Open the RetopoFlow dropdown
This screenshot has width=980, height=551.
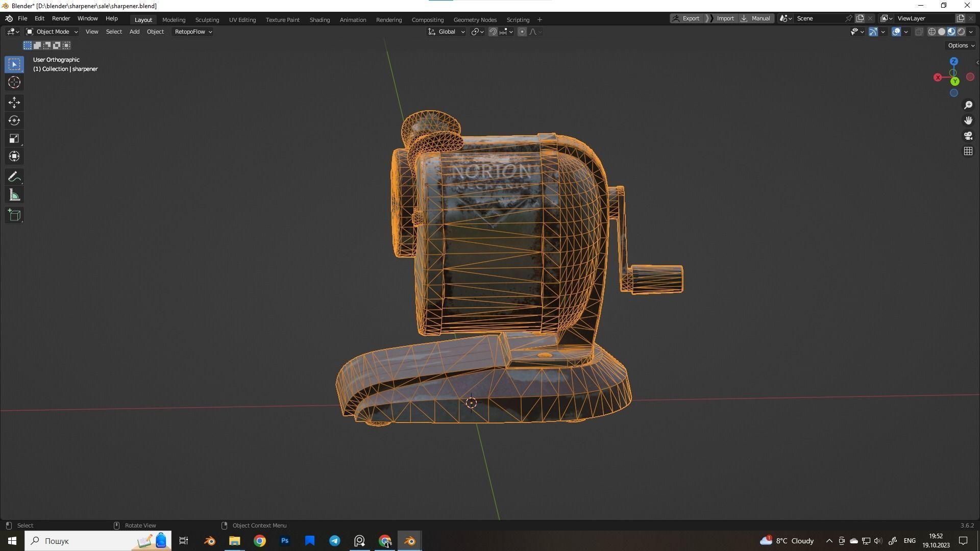(x=193, y=32)
